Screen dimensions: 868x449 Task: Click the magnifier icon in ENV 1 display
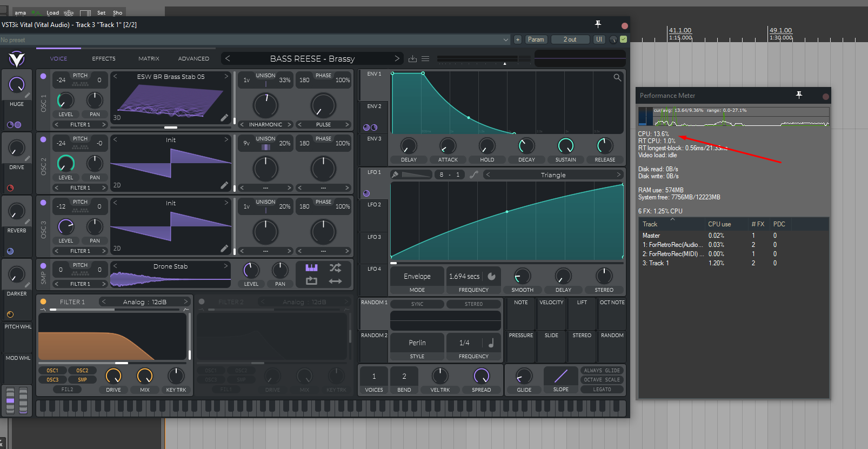point(617,78)
